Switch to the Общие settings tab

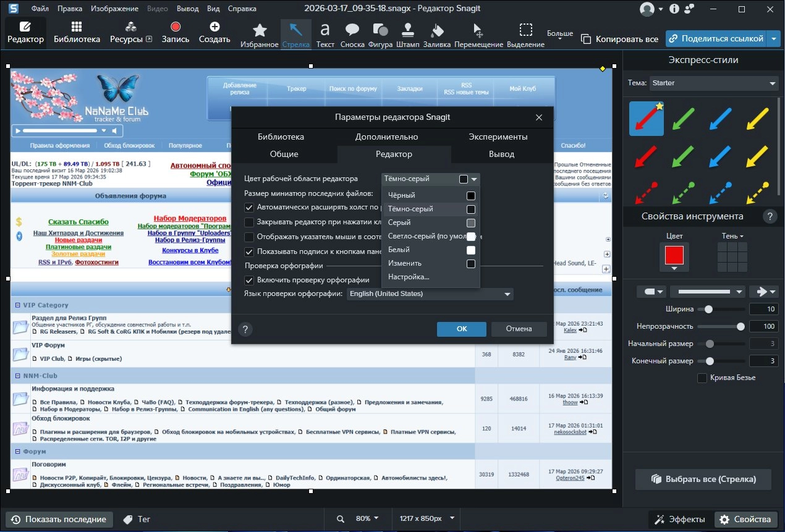(284, 154)
